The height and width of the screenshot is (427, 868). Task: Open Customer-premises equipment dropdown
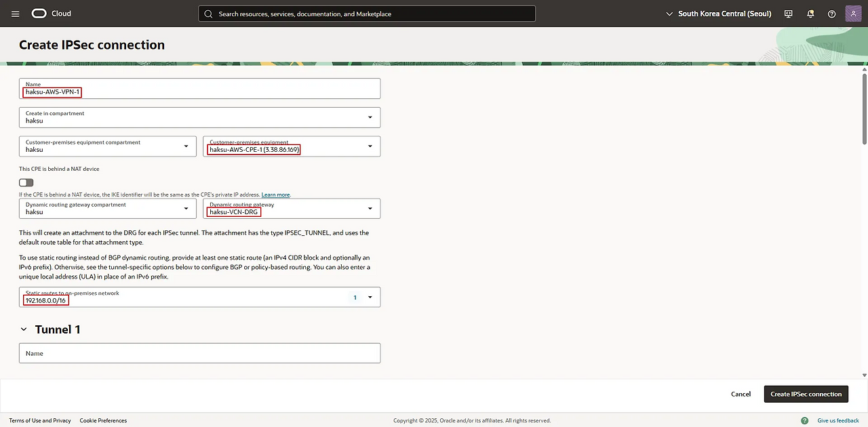point(370,146)
